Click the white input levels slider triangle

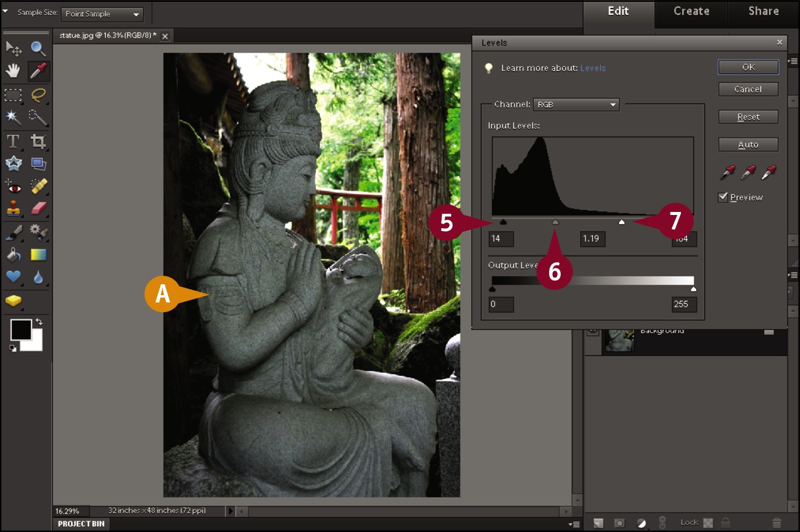pyautogui.click(x=621, y=222)
